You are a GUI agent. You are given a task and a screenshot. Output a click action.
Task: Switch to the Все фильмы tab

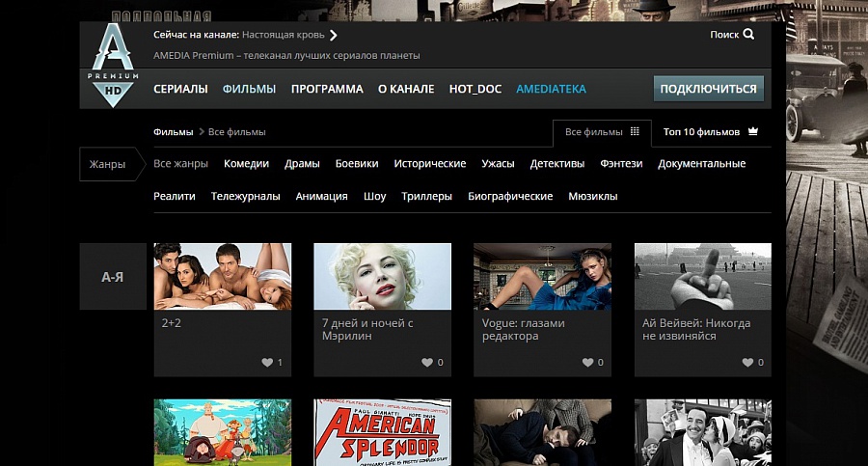[602, 132]
